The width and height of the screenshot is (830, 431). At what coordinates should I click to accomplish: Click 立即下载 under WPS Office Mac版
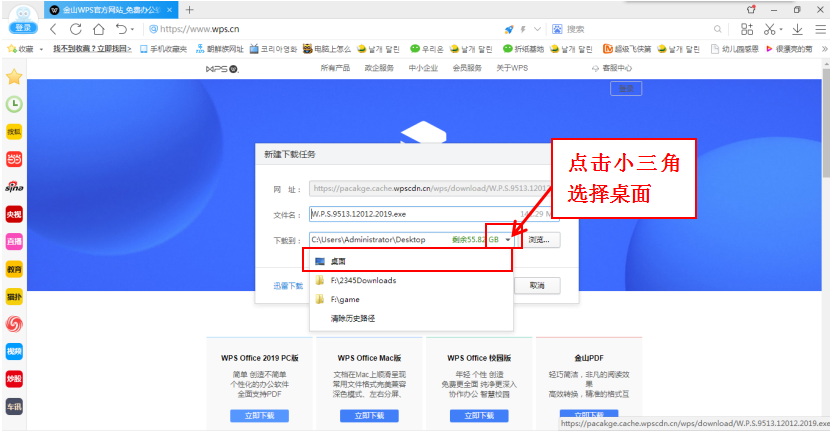[369, 416]
